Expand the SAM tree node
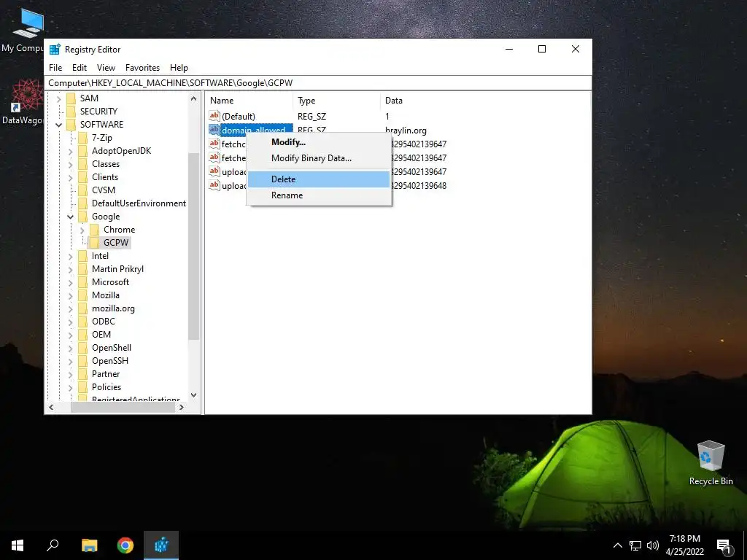The height and width of the screenshot is (560, 747). [58, 98]
